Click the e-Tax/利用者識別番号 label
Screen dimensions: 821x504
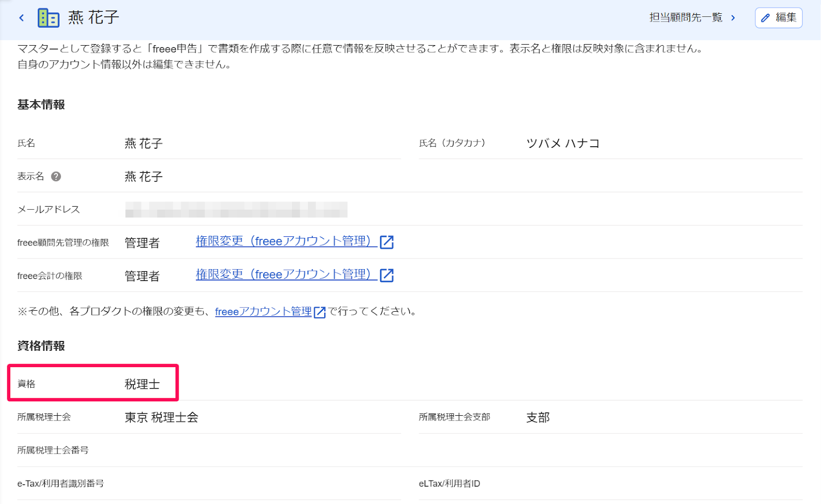pos(61,483)
